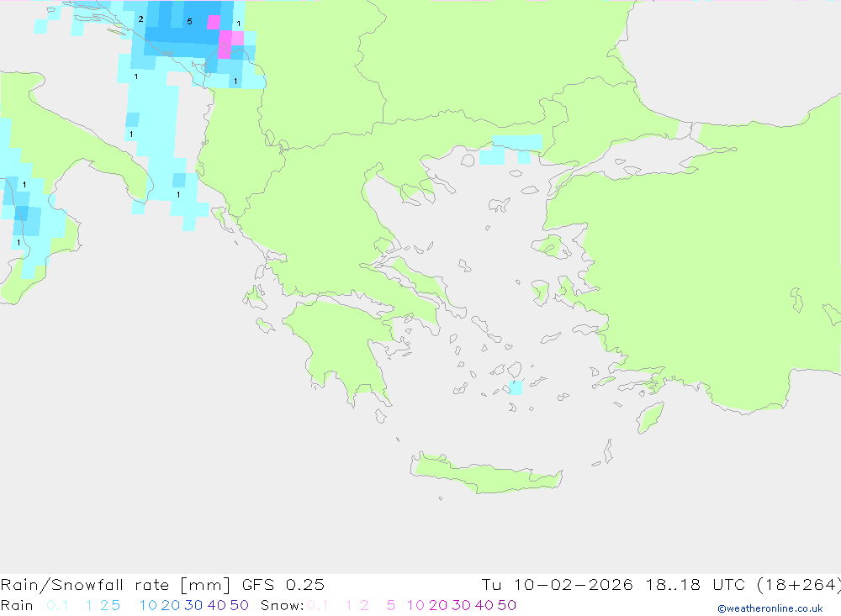841x616 pixels.
Task: Select the Rain legend value 30
Action: point(193,605)
